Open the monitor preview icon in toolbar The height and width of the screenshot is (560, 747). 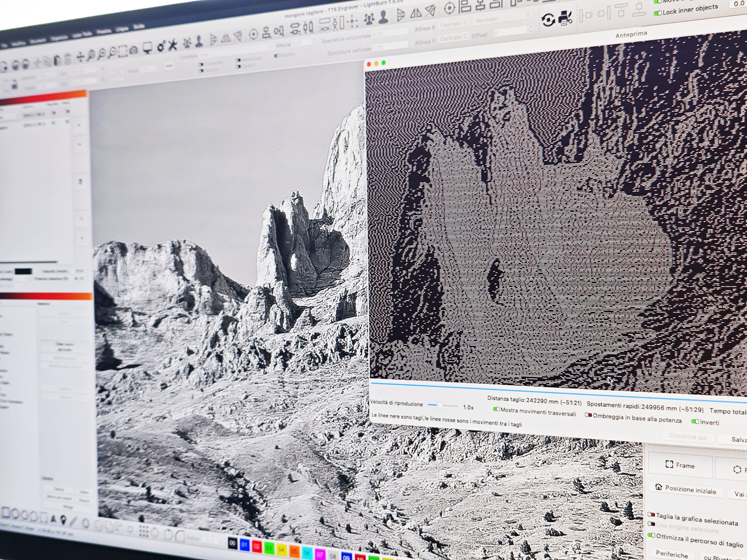click(x=148, y=48)
